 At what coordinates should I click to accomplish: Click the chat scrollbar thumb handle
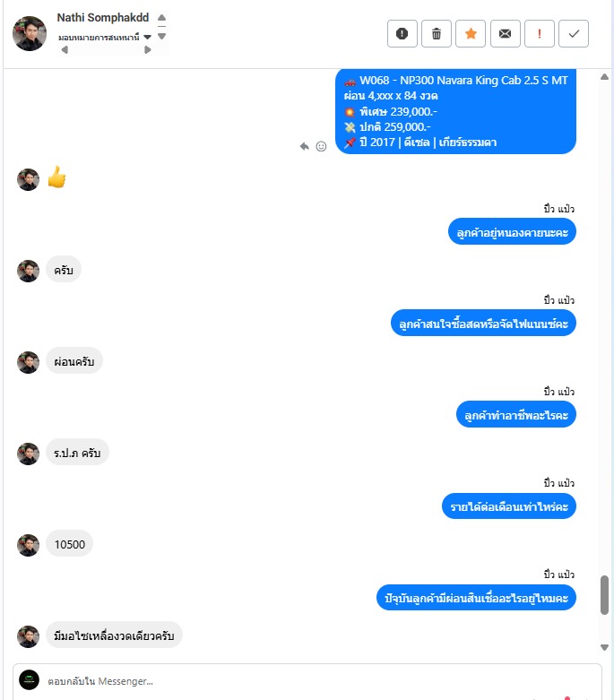click(605, 595)
